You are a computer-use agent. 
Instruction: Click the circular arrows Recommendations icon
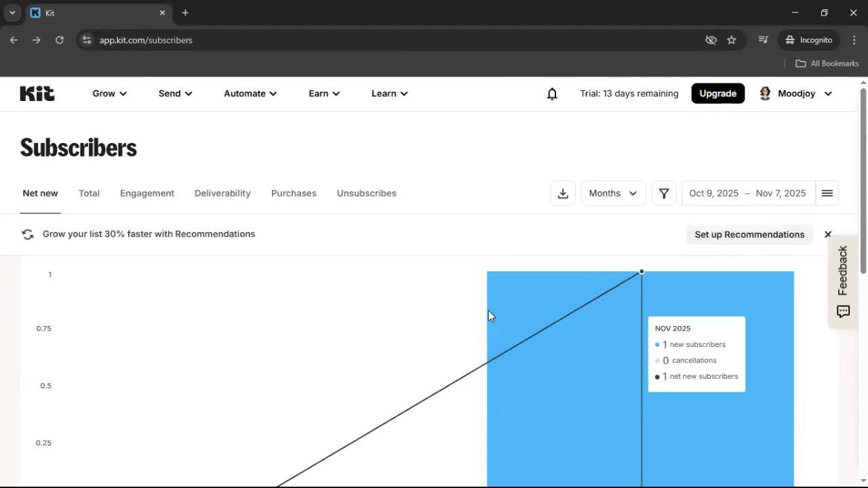(27, 234)
